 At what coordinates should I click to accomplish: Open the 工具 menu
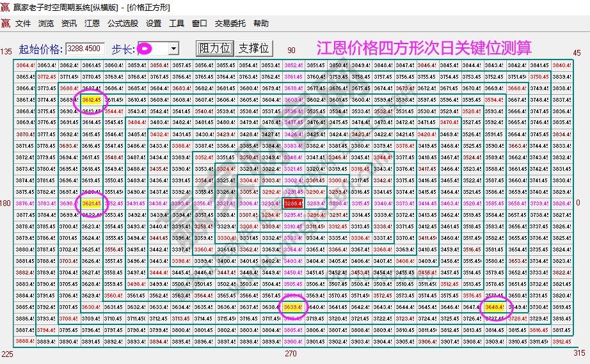[x=177, y=24]
